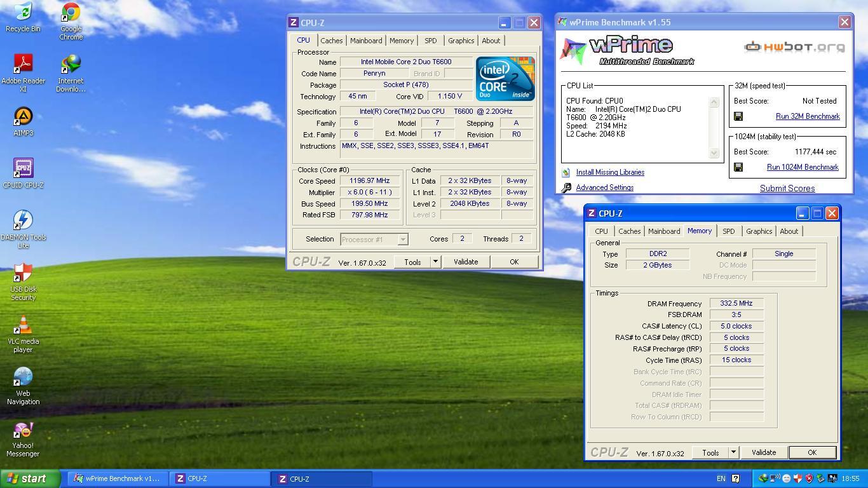Switch to Caches tab in top CPU-Z window
The image size is (868, 488).
tap(331, 41)
